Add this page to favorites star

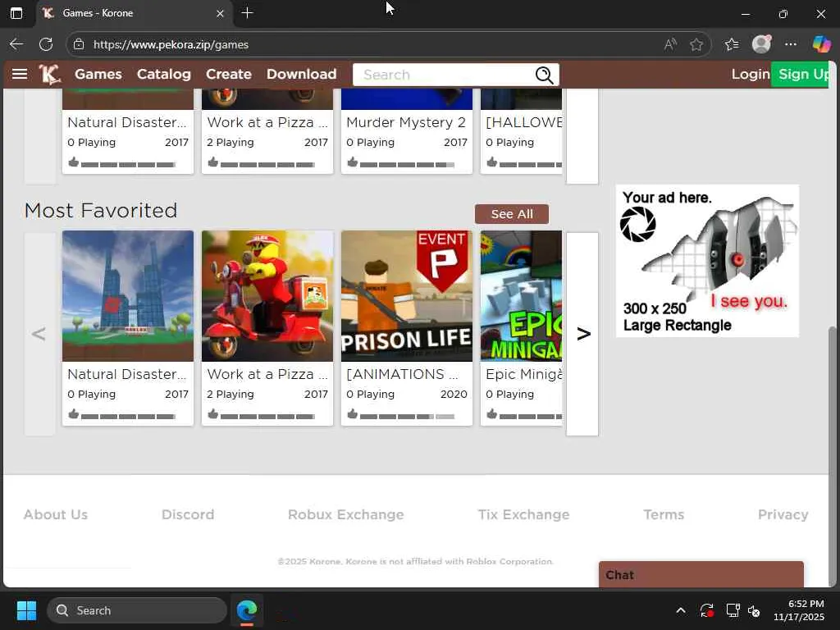(696, 44)
